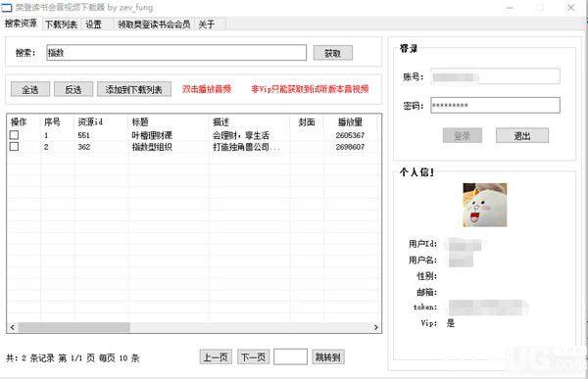Click the page number input box
The height and width of the screenshot is (379, 588).
pyautogui.click(x=291, y=356)
